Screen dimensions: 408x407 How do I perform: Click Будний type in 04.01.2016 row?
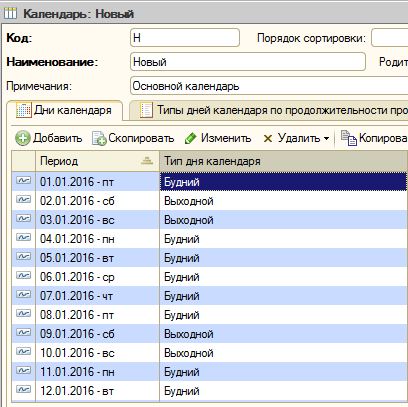284,239
